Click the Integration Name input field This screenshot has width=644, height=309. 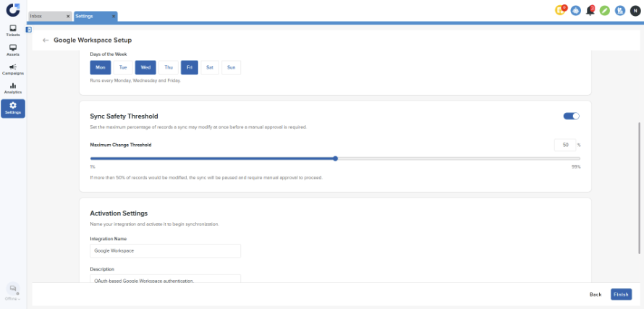[x=165, y=250]
